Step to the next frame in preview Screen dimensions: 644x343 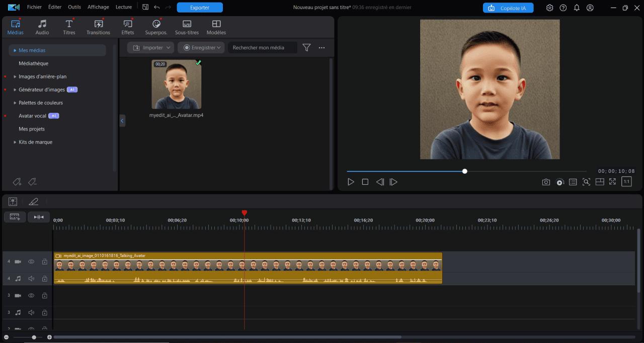(393, 182)
